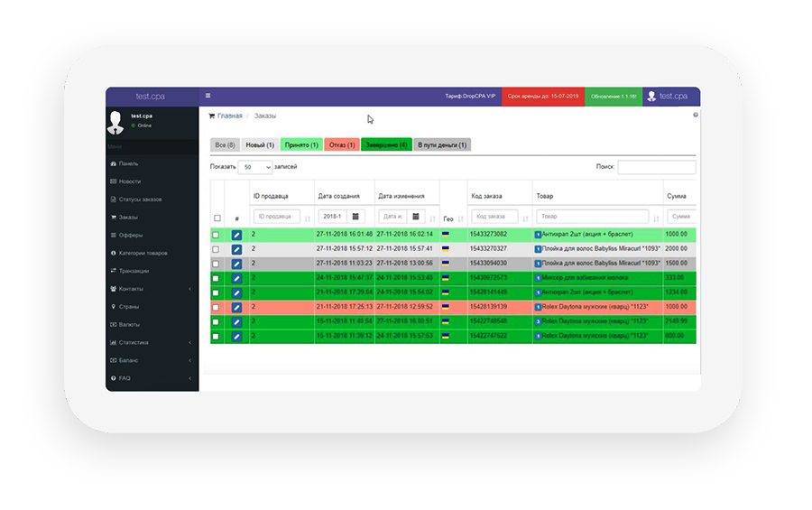The height and width of the screenshot is (510, 812).
Task: Open calendar picker for Дата создания filter
Action: click(x=355, y=217)
